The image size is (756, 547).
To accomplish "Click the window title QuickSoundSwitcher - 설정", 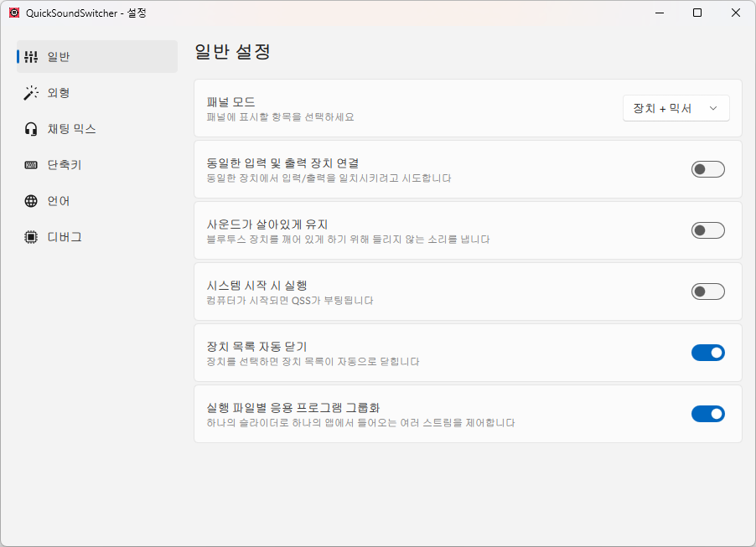I will pos(86,13).
